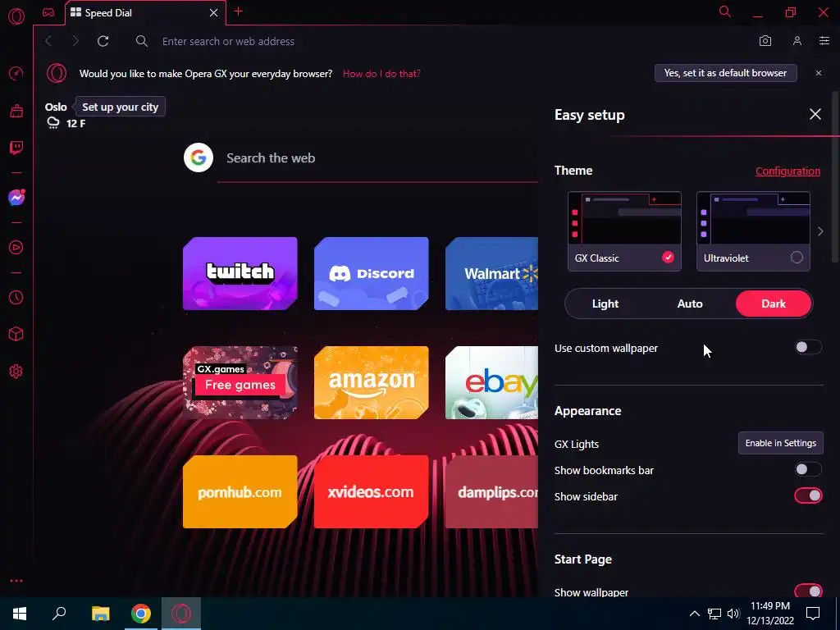Open the taskbar clock and date
Viewport: 840px width, 630px height.
769,614
